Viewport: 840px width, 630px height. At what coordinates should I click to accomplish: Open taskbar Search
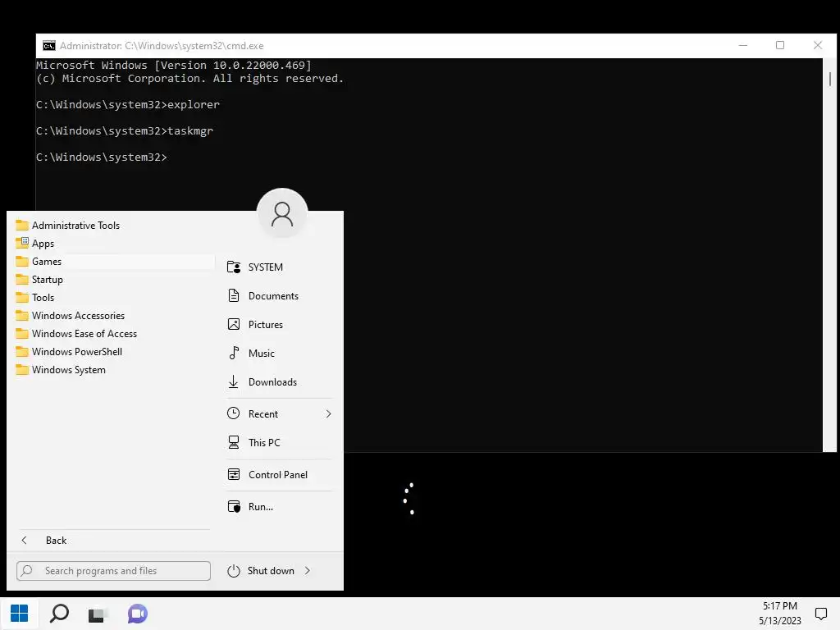pos(59,614)
